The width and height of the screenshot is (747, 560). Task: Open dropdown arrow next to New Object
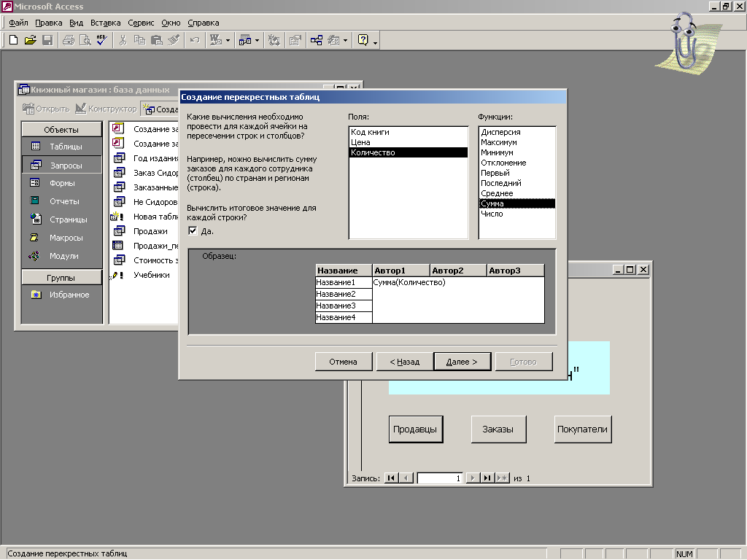click(x=345, y=41)
